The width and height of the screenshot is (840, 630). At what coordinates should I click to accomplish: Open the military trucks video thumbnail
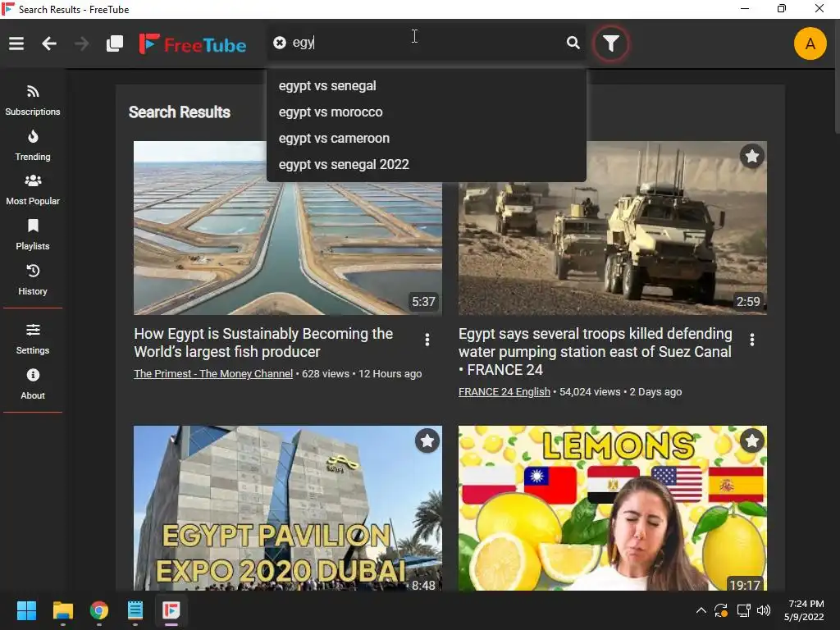click(x=612, y=228)
